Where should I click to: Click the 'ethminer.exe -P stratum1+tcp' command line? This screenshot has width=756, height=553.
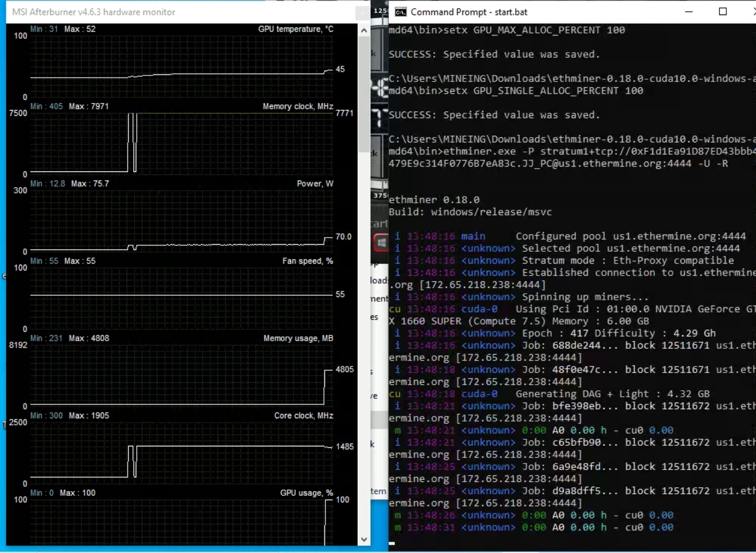coord(572,157)
